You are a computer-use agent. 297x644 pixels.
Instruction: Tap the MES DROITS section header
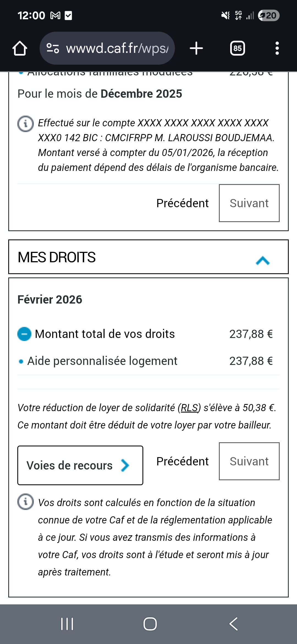click(x=110, y=257)
